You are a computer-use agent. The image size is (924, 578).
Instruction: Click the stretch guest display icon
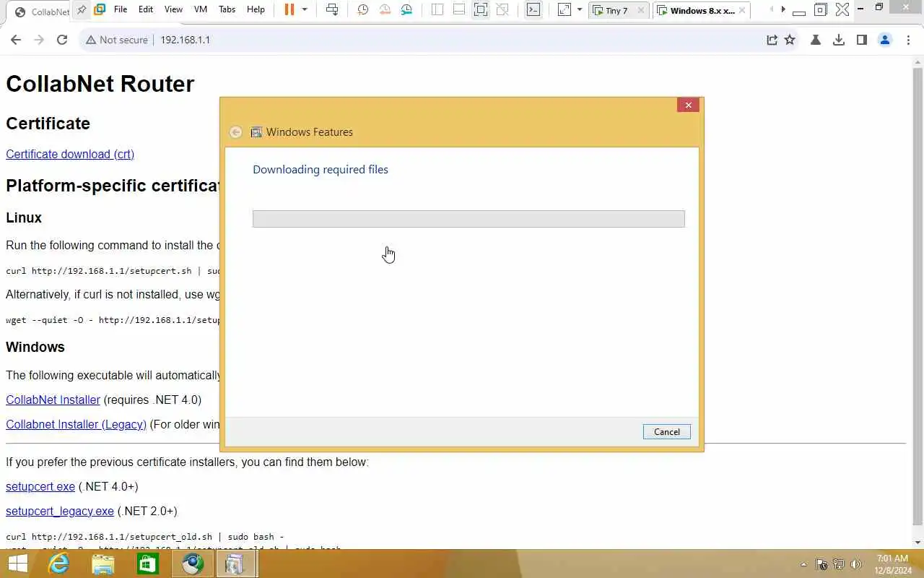[565, 10]
